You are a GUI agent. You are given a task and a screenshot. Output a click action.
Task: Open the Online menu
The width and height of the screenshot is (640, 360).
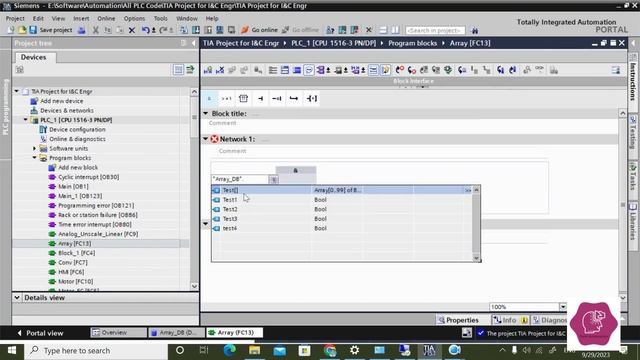click(x=106, y=18)
